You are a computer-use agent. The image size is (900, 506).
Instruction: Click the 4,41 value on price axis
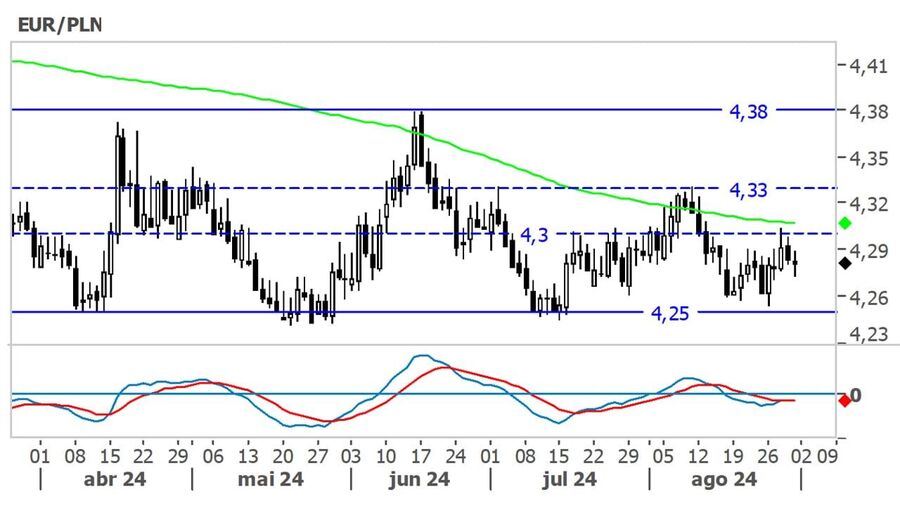pos(867,66)
